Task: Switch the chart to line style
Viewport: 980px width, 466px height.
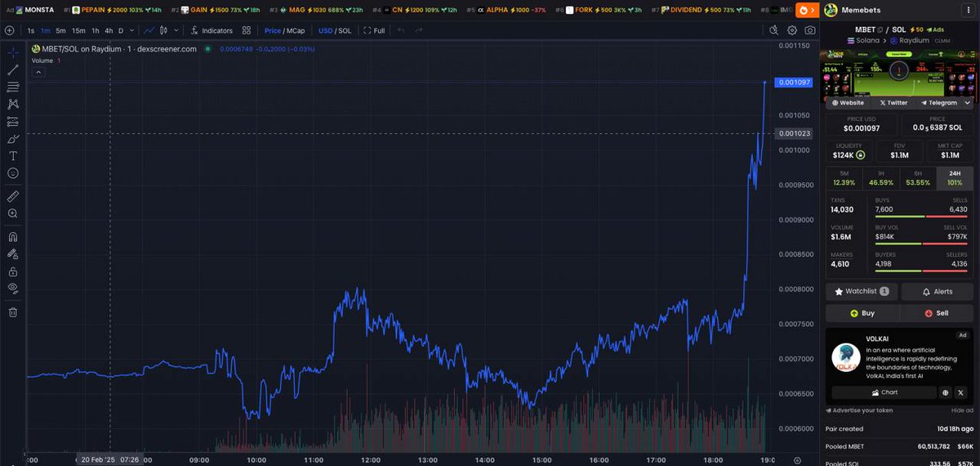Action: pyautogui.click(x=149, y=30)
